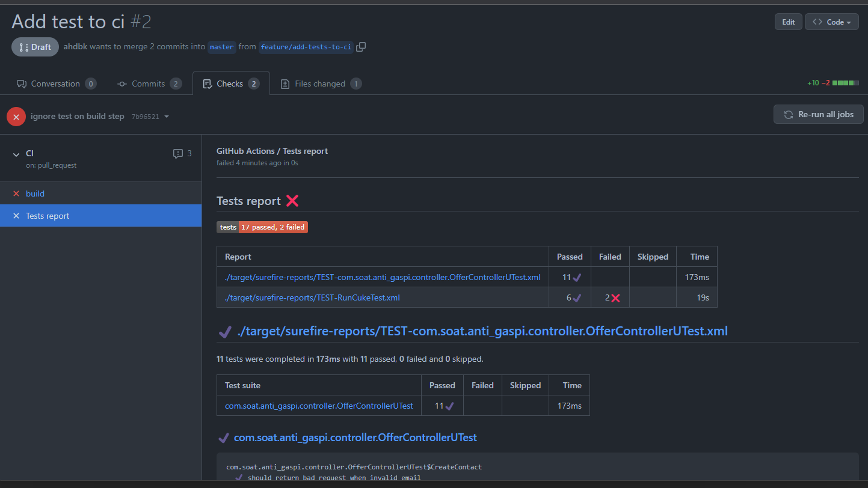The image size is (868, 488).
Task: Open TEST-RunCukeTest.xml report link in table
Action: (312, 297)
